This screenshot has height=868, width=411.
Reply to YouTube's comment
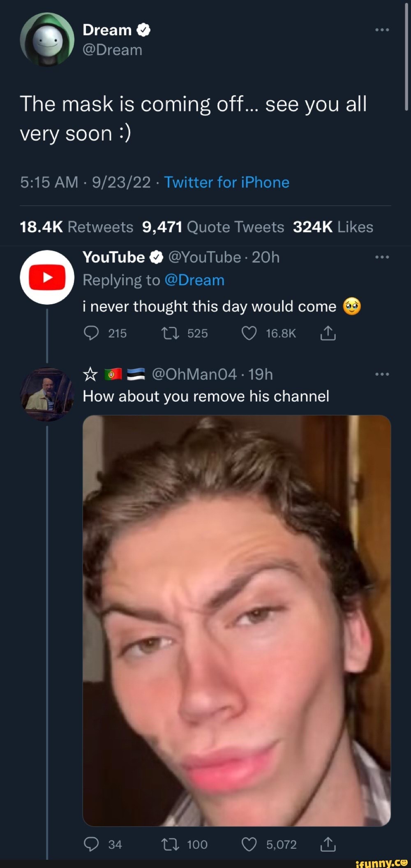coord(91,333)
